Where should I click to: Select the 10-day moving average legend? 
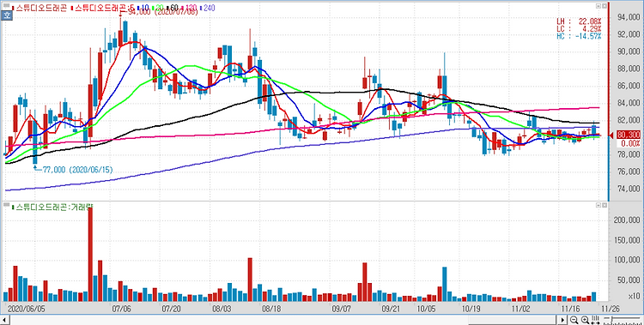point(143,8)
